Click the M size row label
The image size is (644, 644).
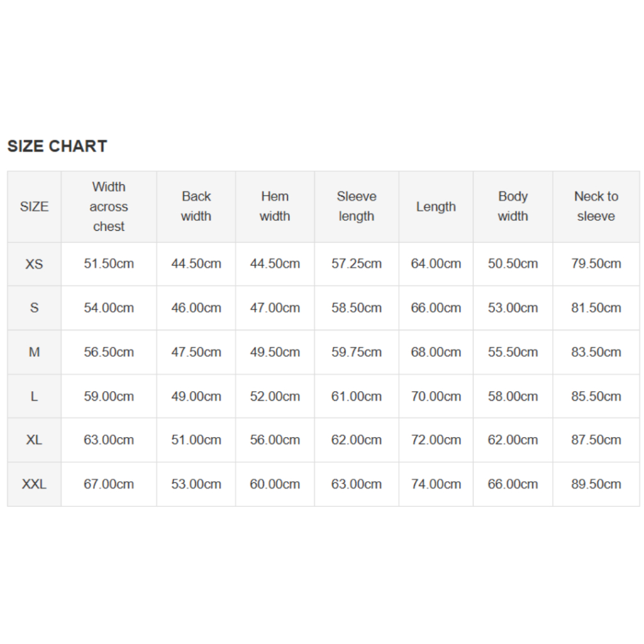point(34,352)
